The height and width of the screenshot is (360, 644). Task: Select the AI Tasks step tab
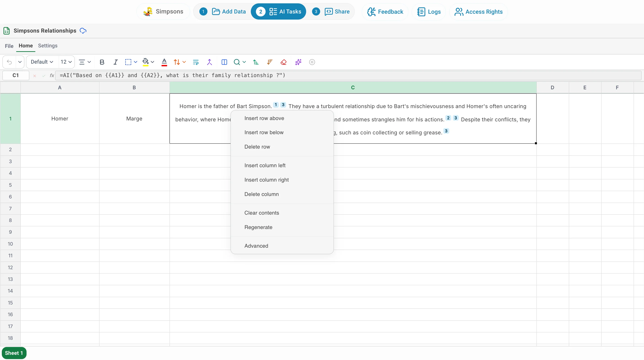278,11
